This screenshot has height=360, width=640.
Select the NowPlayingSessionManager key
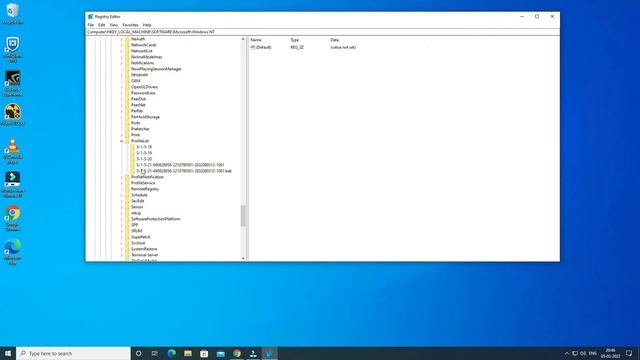(x=156, y=69)
